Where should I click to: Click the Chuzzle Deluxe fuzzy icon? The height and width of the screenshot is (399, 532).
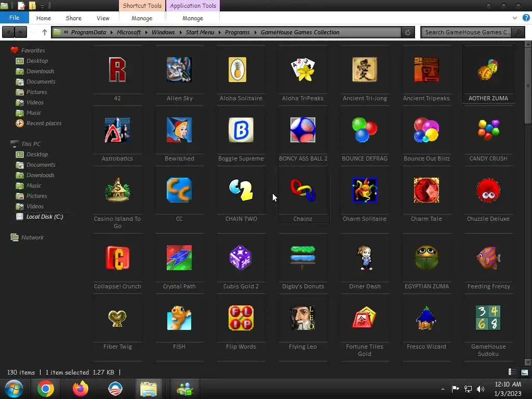click(x=488, y=190)
